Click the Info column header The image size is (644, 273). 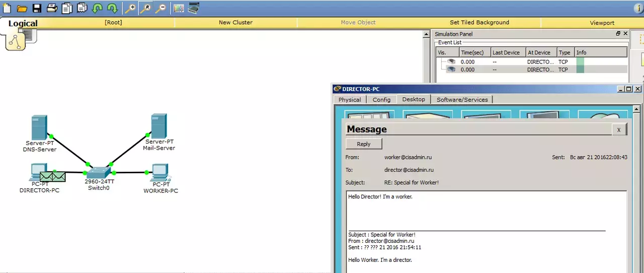pos(601,52)
